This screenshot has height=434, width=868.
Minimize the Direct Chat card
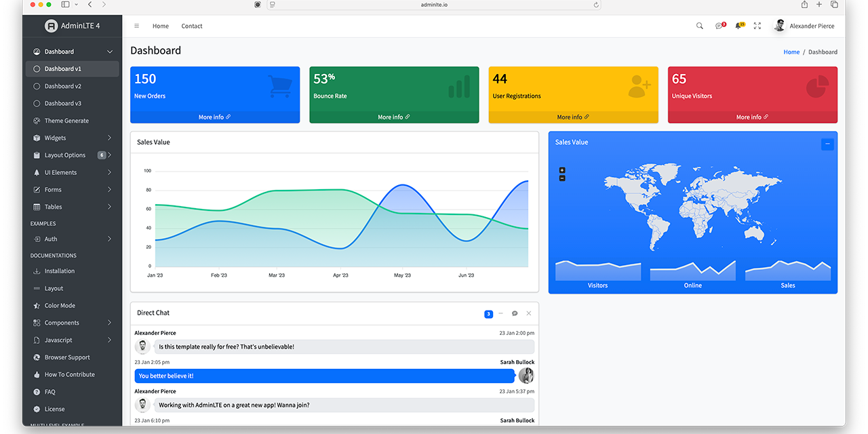500,313
